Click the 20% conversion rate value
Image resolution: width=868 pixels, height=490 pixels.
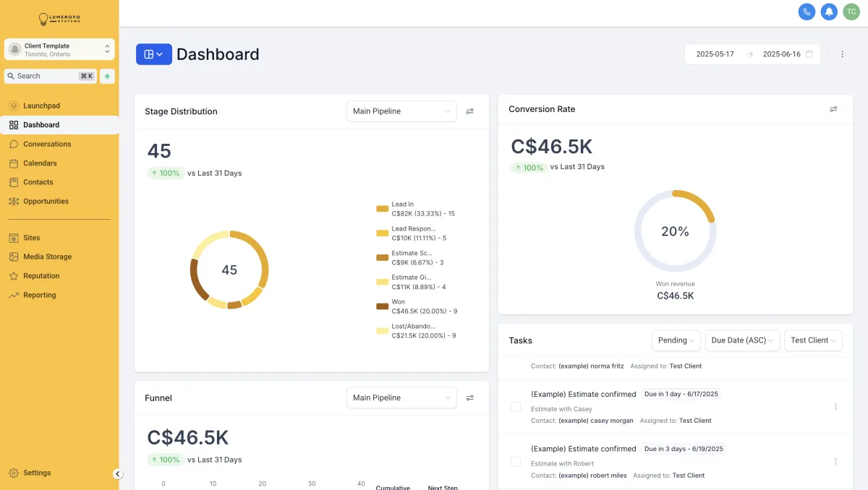point(675,231)
